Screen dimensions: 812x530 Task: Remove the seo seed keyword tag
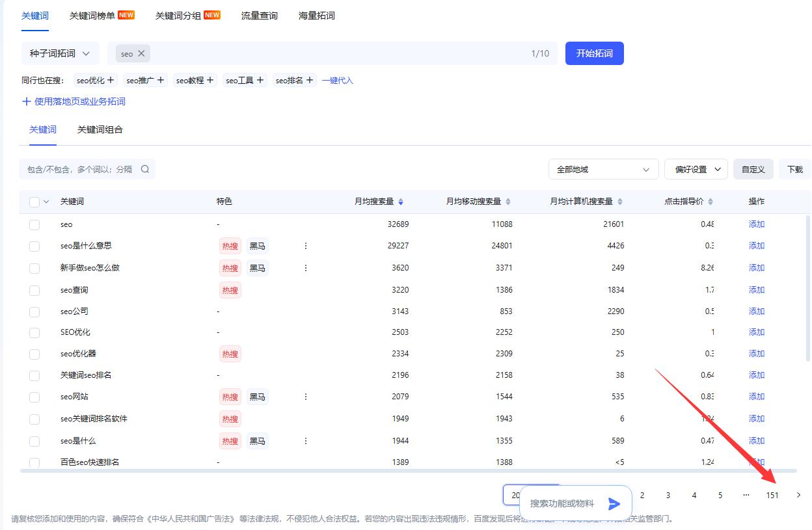(141, 53)
